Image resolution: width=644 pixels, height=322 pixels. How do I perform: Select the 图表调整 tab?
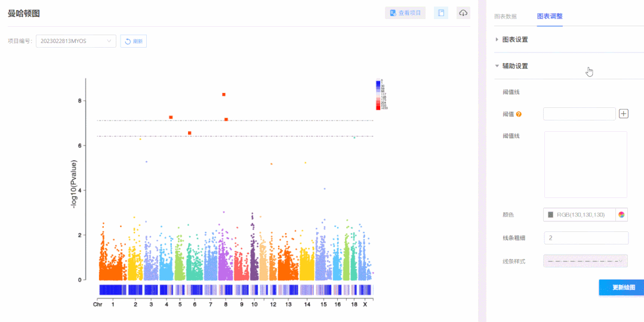point(549,16)
